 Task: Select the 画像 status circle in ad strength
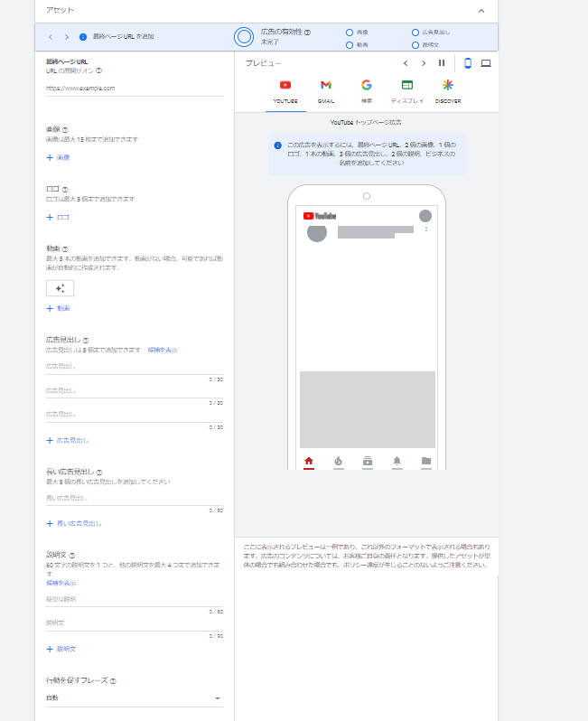[350, 33]
